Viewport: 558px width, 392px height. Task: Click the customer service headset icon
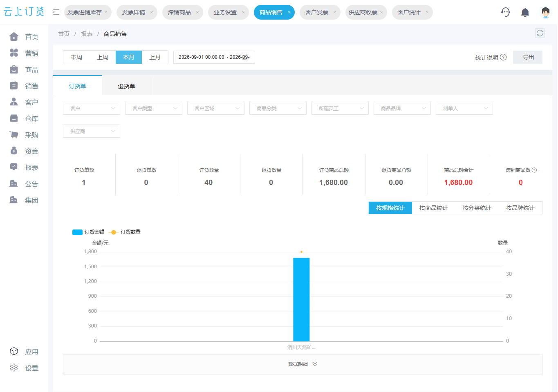tap(506, 12)
